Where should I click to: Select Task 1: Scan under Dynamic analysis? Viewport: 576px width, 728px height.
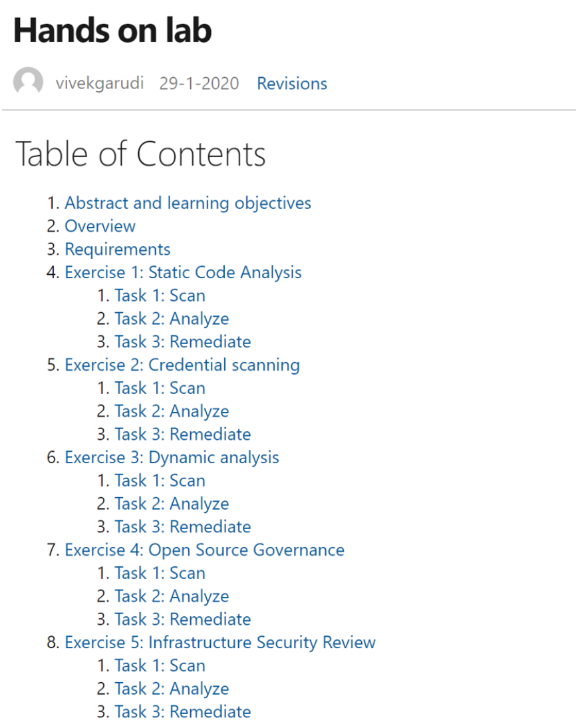click(160, 480)
